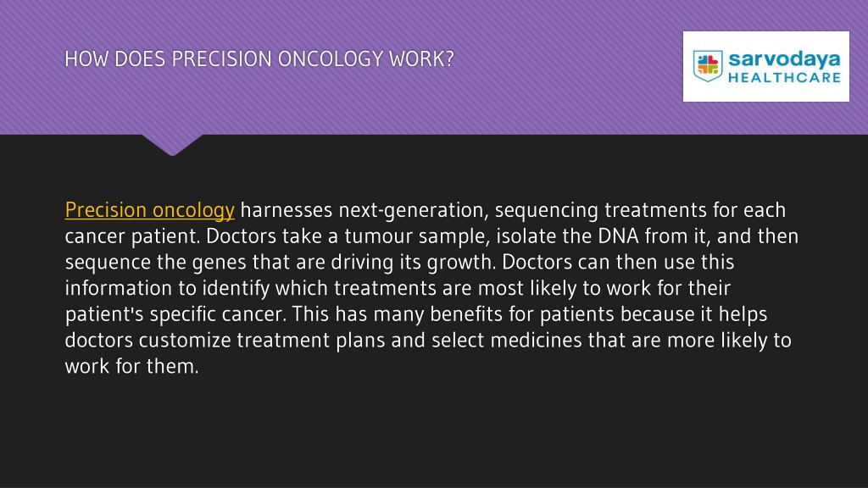Image resolution: width=868 pixels, height=488 pixels.
Task: Click the word customize in the paragraph
Action: click(184, 341)
